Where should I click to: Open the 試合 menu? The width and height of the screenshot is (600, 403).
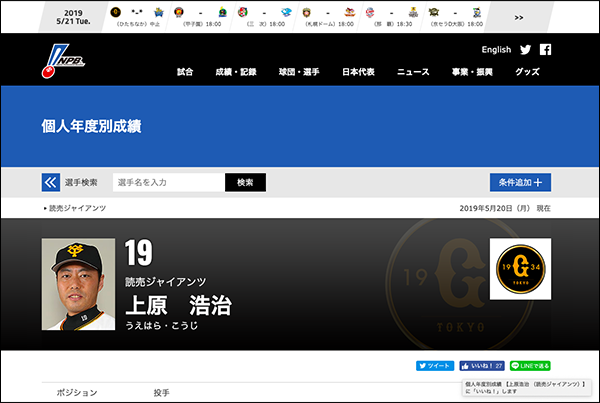pyautogui.click(x=186, y=72)
